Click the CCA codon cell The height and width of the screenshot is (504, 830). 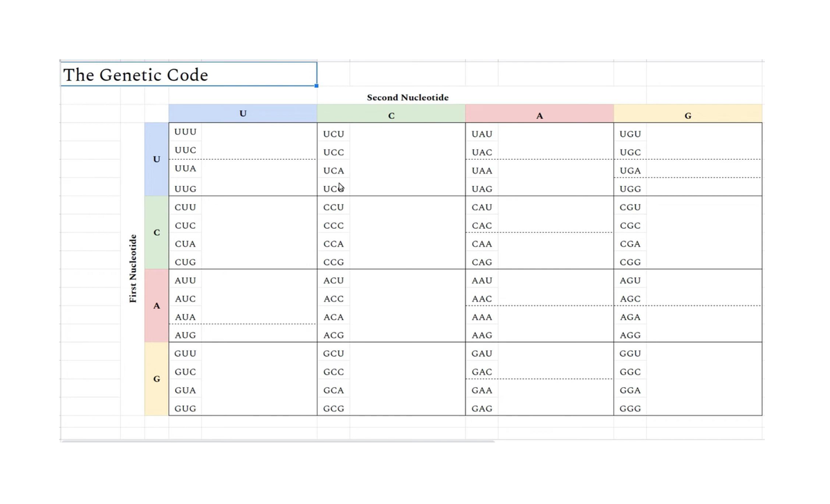pyautogui.click(x=333, y=244)
